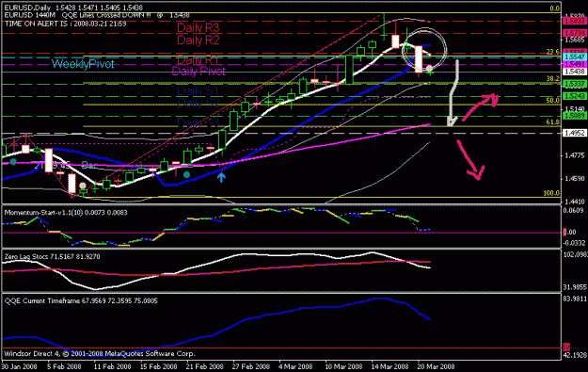The image size is (588, 372).
Task: Click the Fibonacci '100.0' level label
Action: point(551,193)
